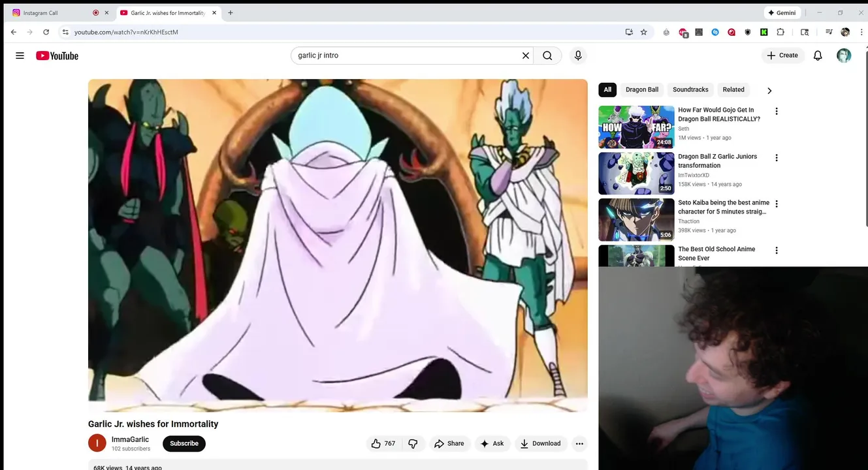The width and height of the screenshot is (868, 470).
Task: Open the Gemini button in title bar
Action: click(782, 13)
